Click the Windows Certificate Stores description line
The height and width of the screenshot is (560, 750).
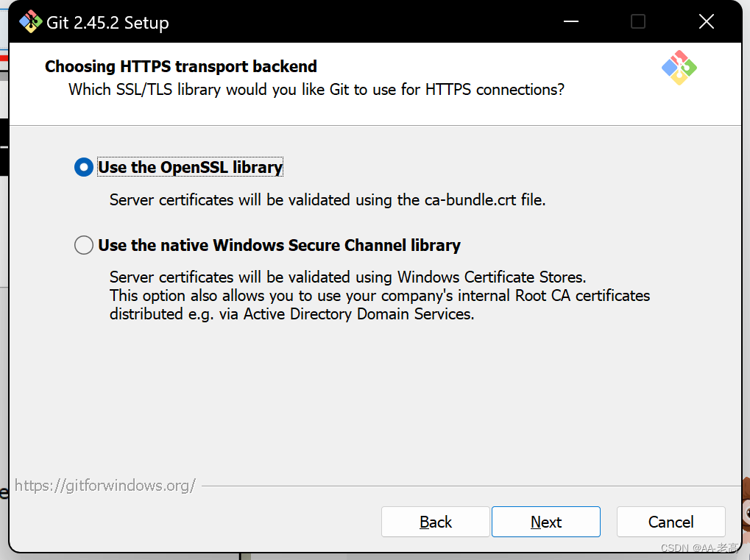(347, 277)
